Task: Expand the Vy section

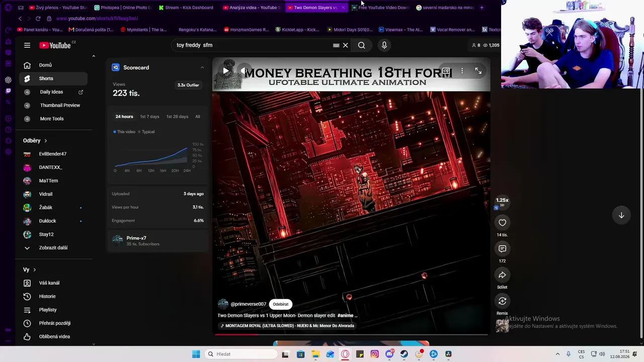Action: [30, 269]
